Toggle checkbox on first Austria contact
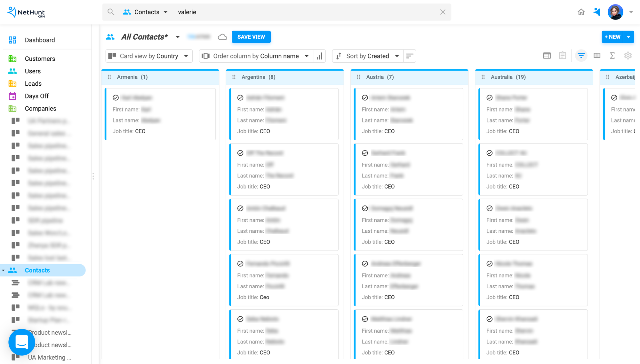Screen dimensions: 640x364 (365, 97)
